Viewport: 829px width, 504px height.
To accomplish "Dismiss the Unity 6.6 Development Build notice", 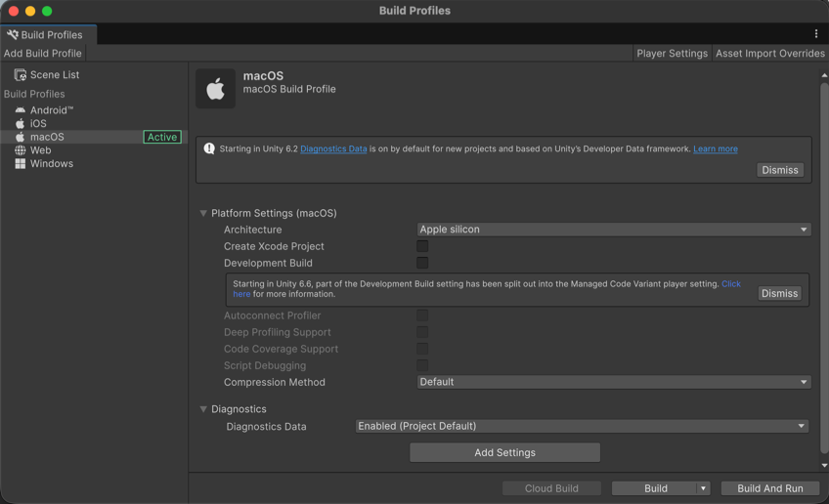I will coord(779,293).
